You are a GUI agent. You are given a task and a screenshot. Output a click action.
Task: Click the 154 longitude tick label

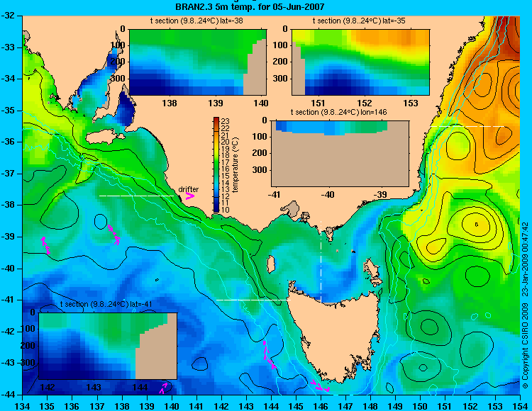[x=520, y=406]
